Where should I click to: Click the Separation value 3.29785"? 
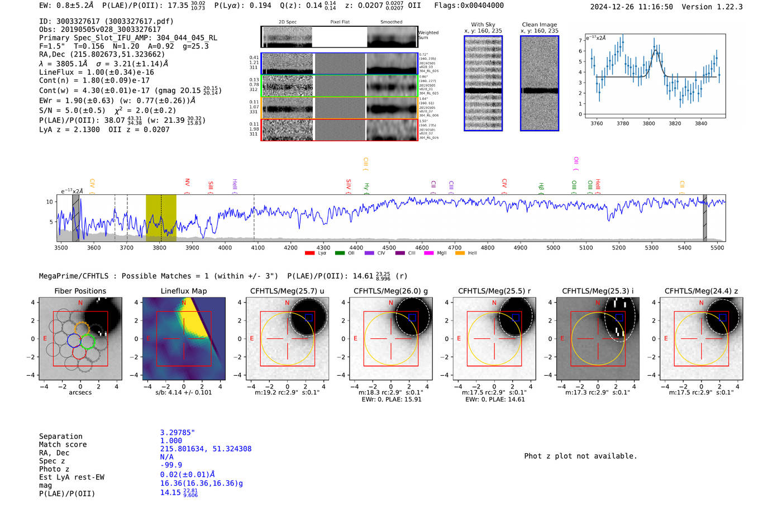coord(177,433)
